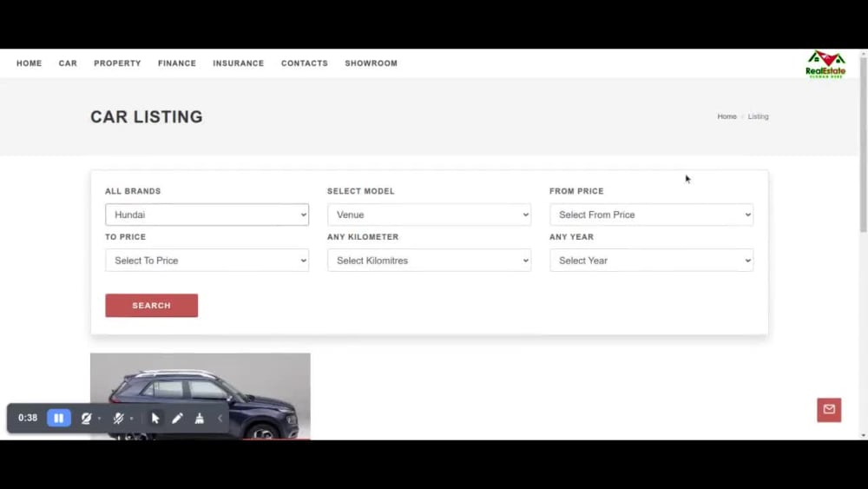Toggle the muted microphone icon in recorder
The height and width of the screenshot is (489, 868).
pyautogui.click(x=118, y=418)
